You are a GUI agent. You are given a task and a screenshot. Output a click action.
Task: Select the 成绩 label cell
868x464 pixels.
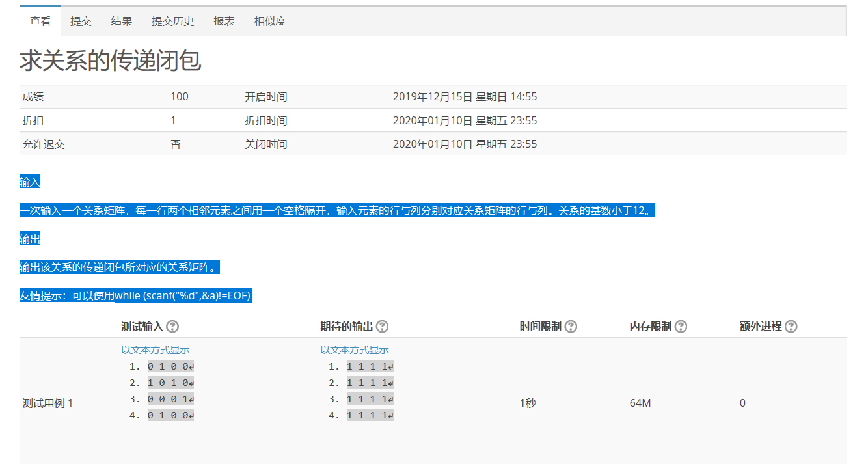(33, 97)
